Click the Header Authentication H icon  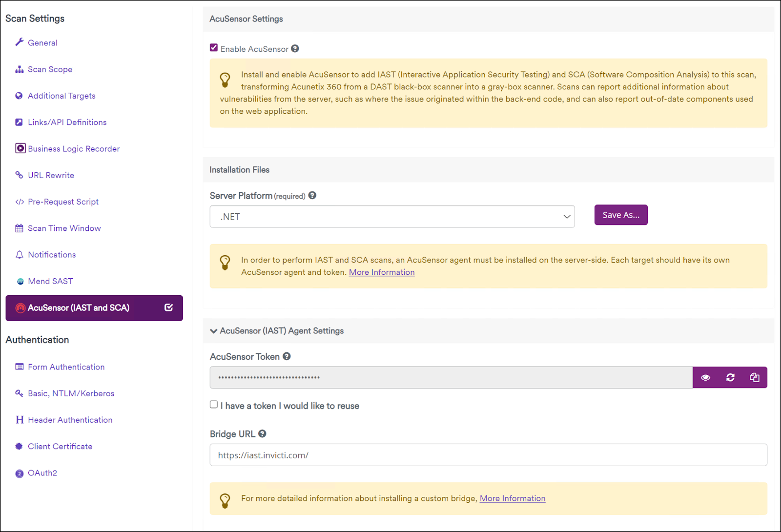tap(20, 420)
